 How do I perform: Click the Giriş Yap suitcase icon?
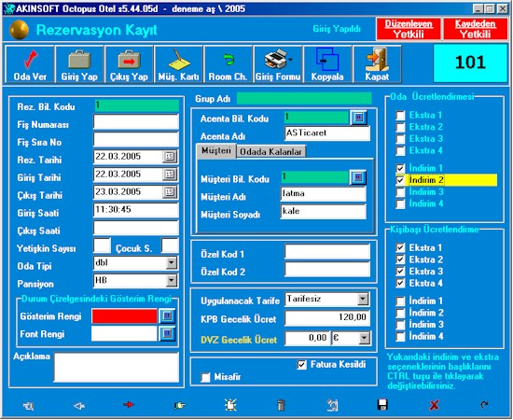79,59
